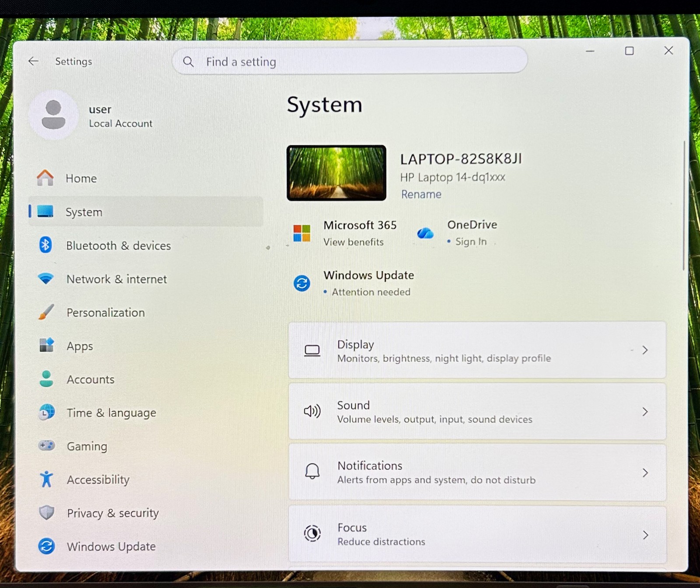Click Attention needed under Windows Update
Viewport: 700px width, 588px height.
pos(371,292)
